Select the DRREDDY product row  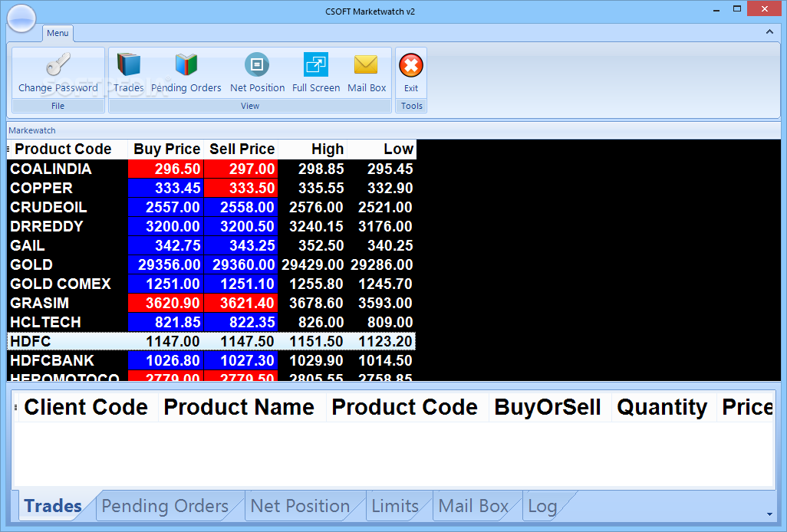[211, 226]
